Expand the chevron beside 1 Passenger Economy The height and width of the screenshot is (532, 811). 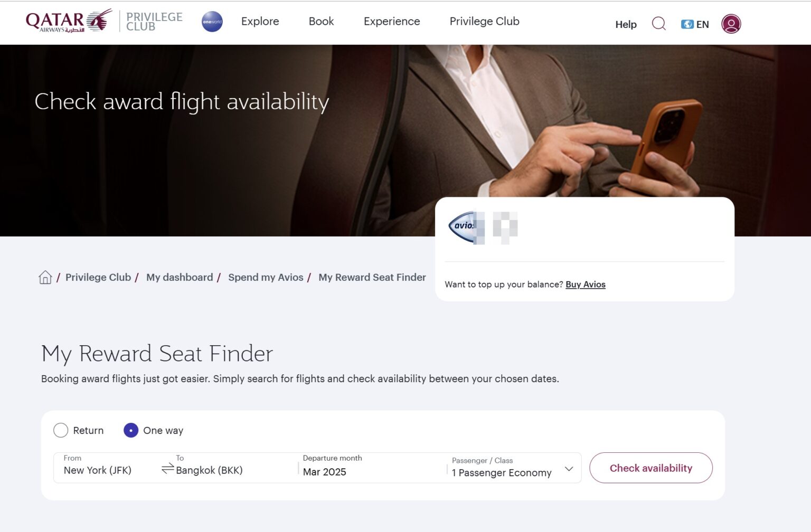point(569,469)
